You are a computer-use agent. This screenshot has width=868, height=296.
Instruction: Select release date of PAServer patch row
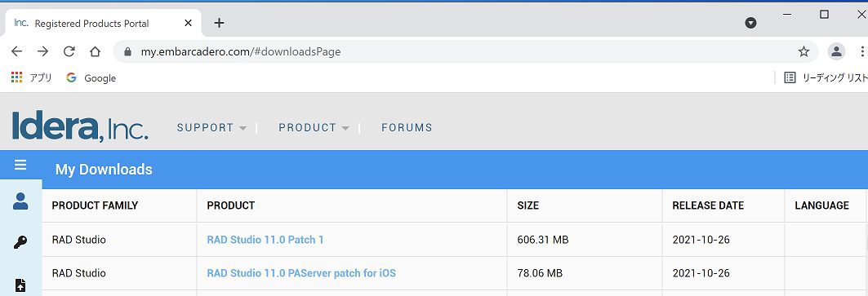pos(701,273)
